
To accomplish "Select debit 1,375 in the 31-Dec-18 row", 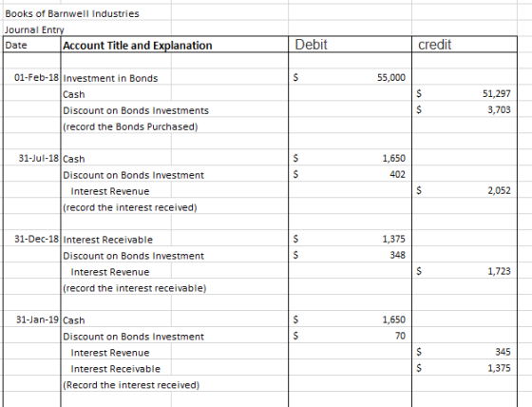I will (393, 239).
